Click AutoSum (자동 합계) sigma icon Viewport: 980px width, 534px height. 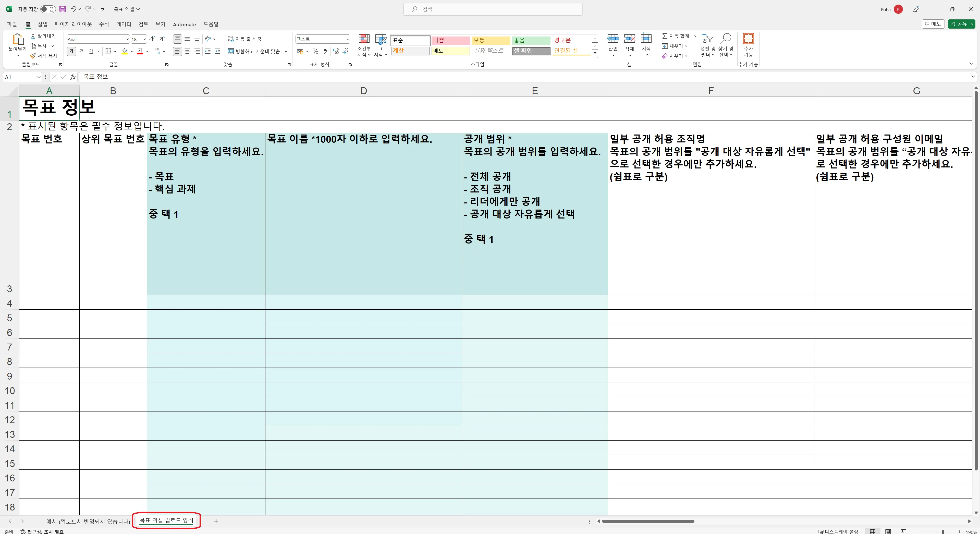click(665, 36)
